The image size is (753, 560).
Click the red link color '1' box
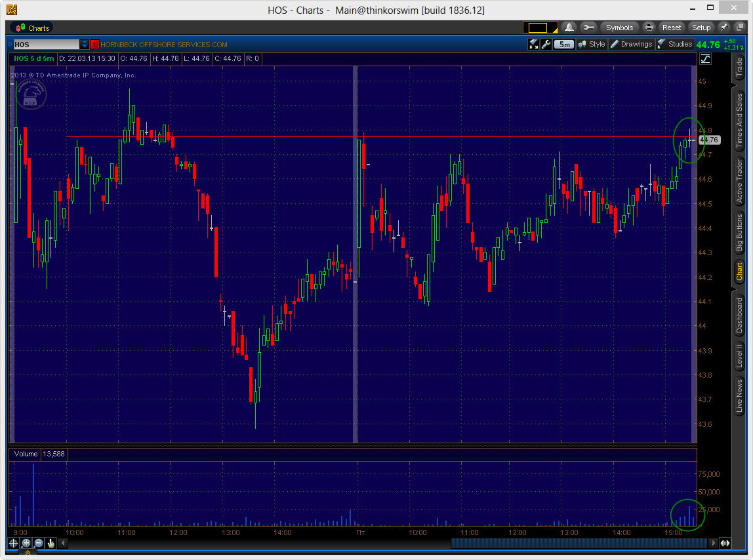pos(94,44)
